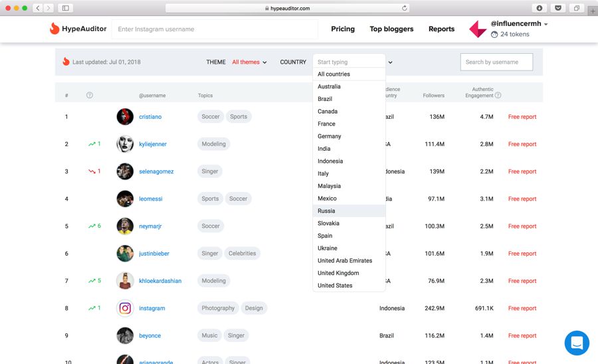Screen dimensions: 598x364
Task: Open Safari's downloads icon
Action: [x=540, y=8]
